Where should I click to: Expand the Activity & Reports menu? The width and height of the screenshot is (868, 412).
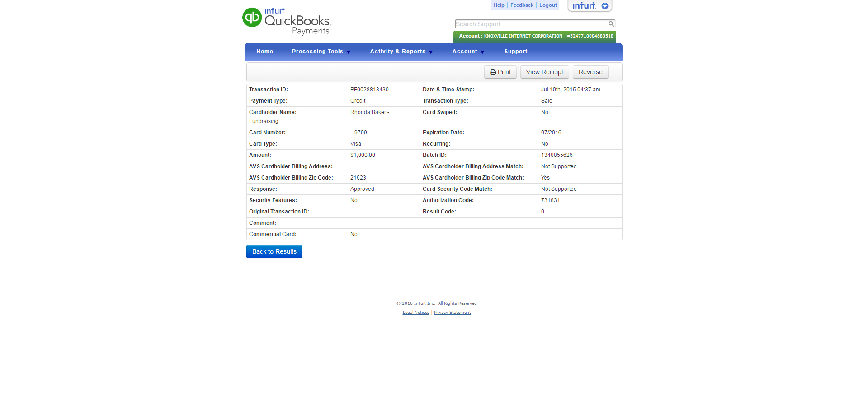[401, 52]
